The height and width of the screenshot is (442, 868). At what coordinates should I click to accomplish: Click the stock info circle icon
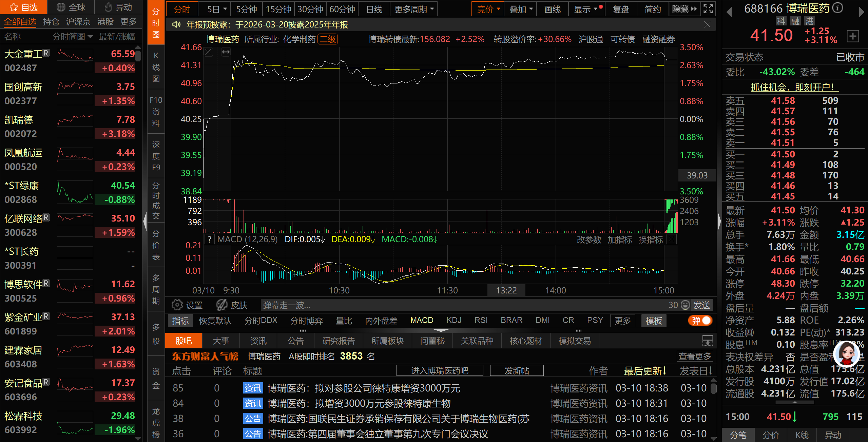(x=838, y=8)
